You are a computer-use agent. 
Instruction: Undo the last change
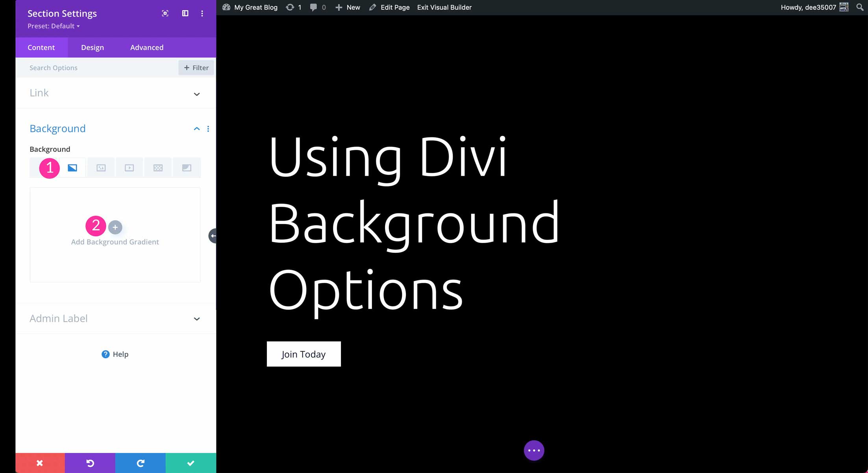point(90,463)
